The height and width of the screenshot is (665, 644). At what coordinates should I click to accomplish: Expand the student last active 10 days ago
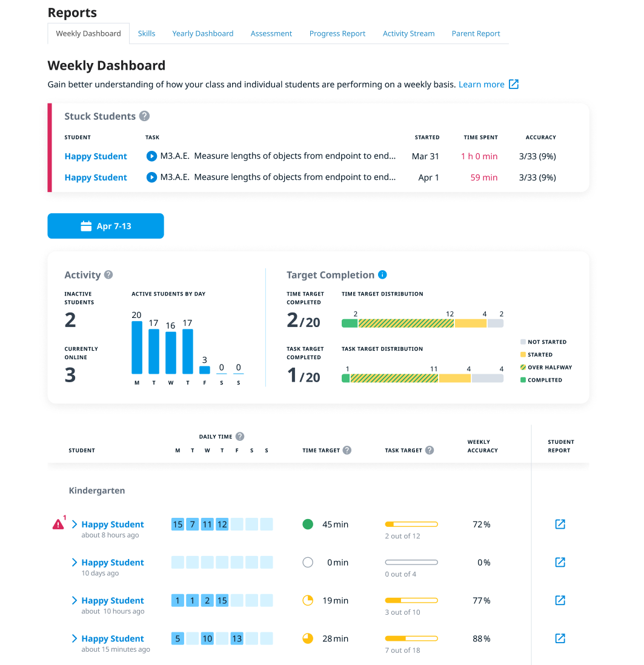click(75, 563)
